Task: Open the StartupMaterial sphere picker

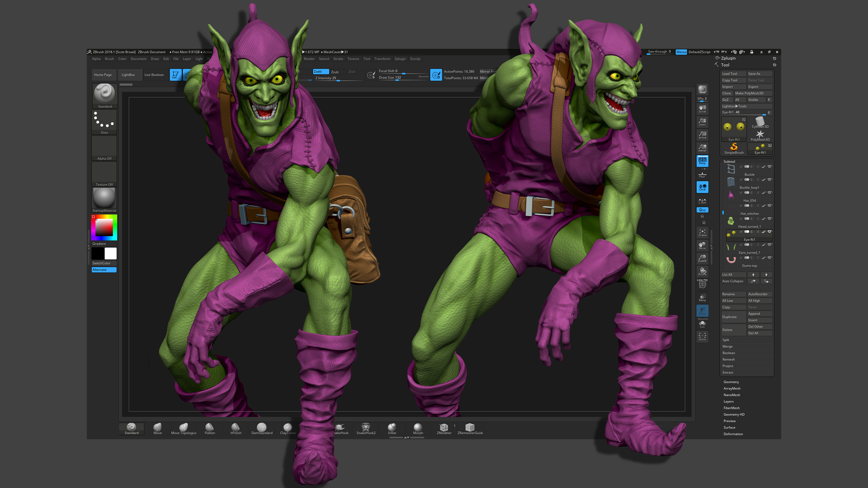Action: [x=104, y=200]
